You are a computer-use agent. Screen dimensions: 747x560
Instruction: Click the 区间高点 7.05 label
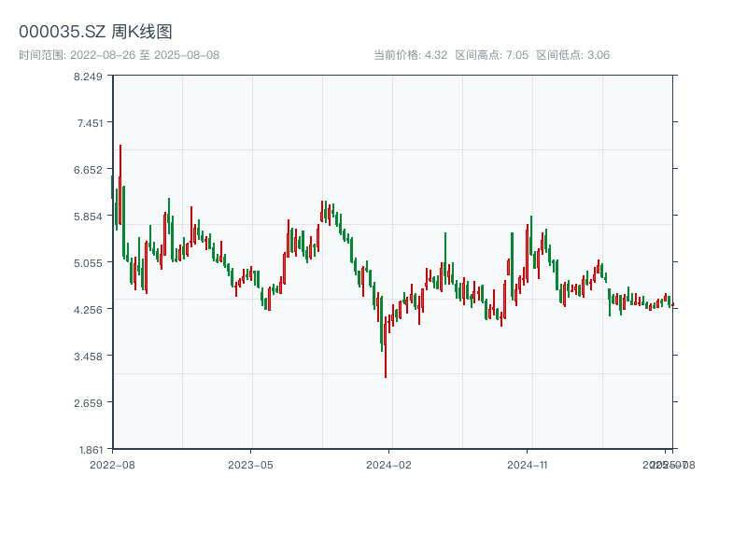click(491, 55)
